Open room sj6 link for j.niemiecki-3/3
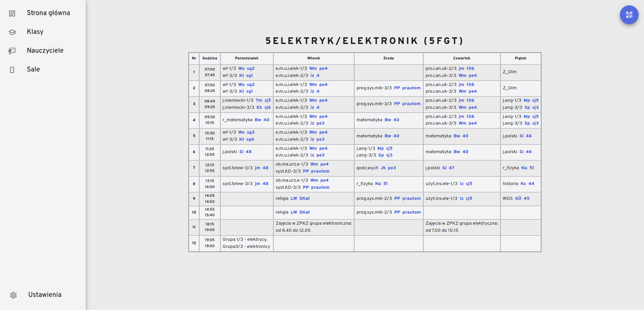Screen dimensions: 644x310 (267, 107)
